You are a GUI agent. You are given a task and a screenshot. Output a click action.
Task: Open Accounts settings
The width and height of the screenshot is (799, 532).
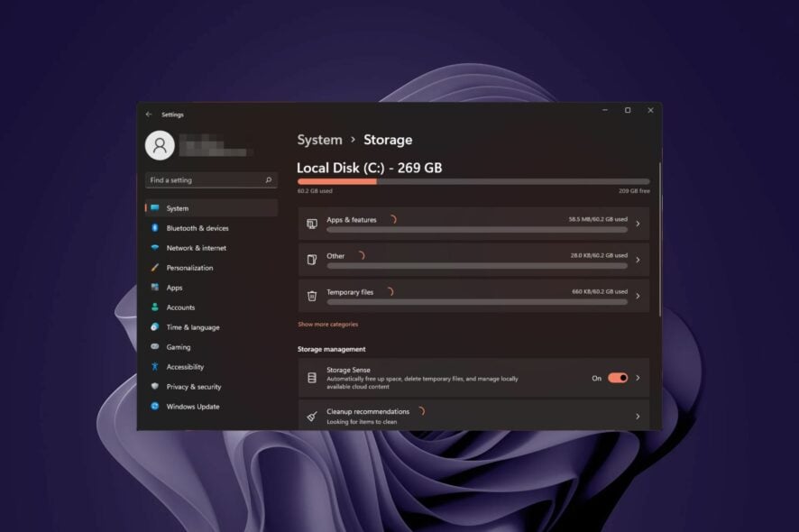(211, 307)
